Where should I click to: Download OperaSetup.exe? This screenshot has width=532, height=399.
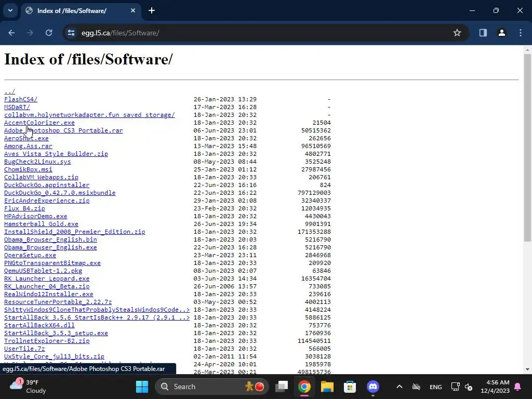[x=30, y=256]
